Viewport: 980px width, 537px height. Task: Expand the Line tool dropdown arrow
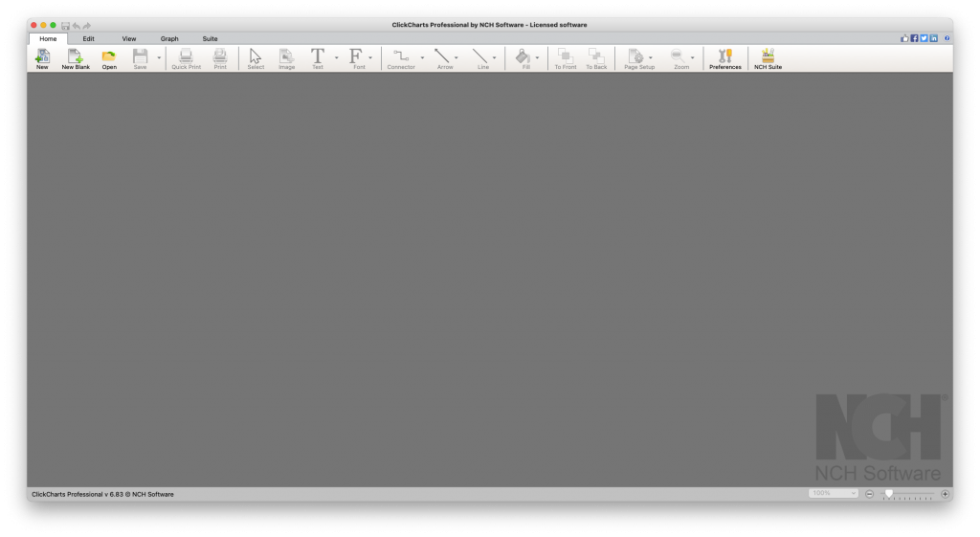pos(495,58)
